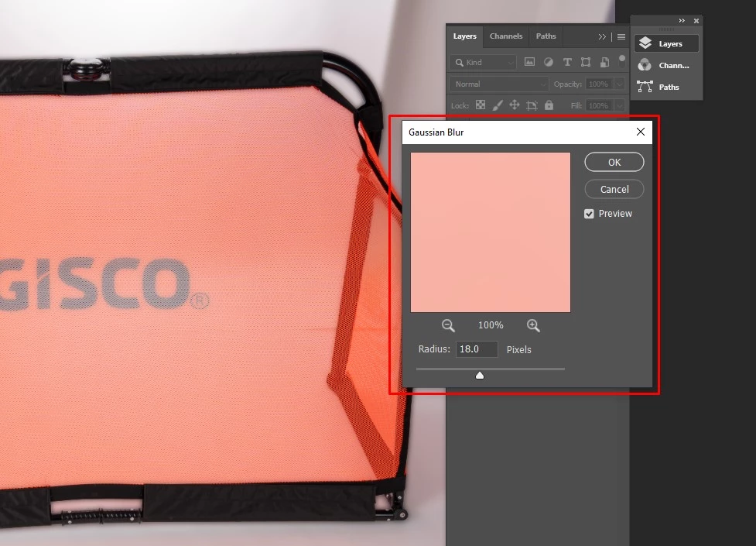The image size is (756, 546).
Task: Expand the Opacity dropdown arrow
Action: (619, 84)
